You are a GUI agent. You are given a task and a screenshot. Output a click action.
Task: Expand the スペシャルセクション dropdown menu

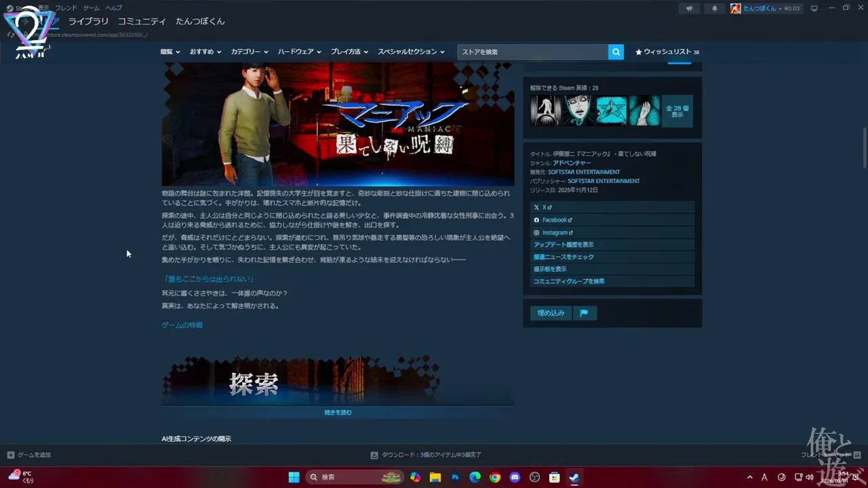(411, 52)
